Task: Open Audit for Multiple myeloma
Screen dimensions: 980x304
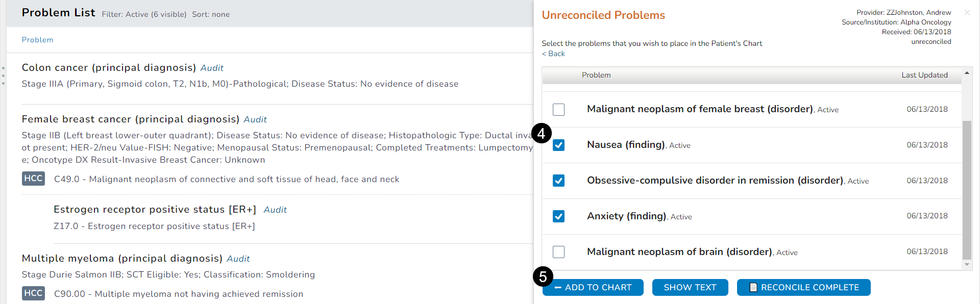Action: 238,259
